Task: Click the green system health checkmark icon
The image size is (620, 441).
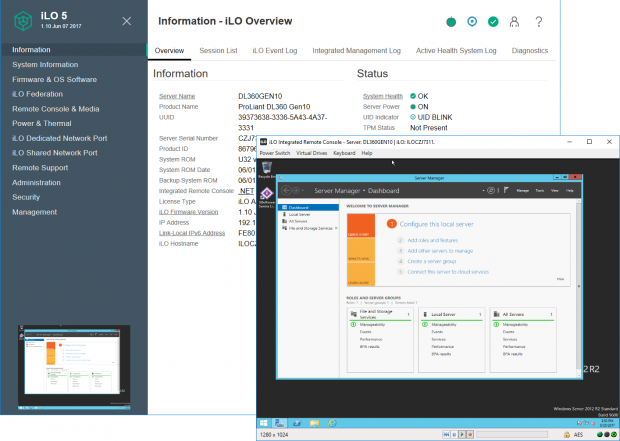Action: [492, 21]
